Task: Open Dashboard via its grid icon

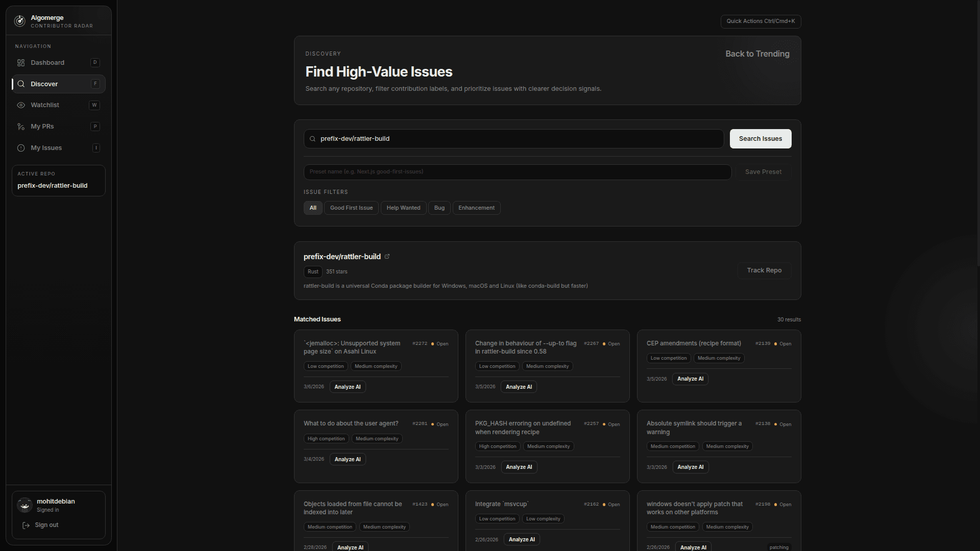Action: 21,63
